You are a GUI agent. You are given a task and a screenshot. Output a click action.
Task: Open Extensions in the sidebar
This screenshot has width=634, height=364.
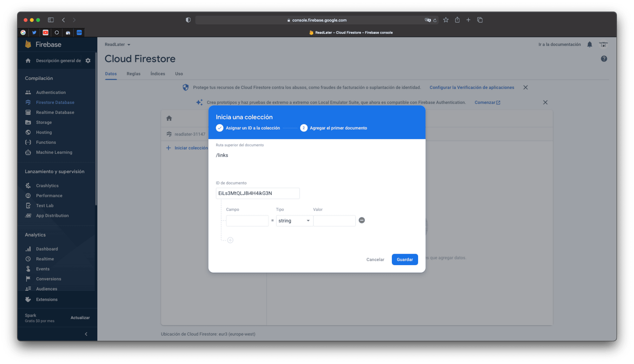coord(47,299)
